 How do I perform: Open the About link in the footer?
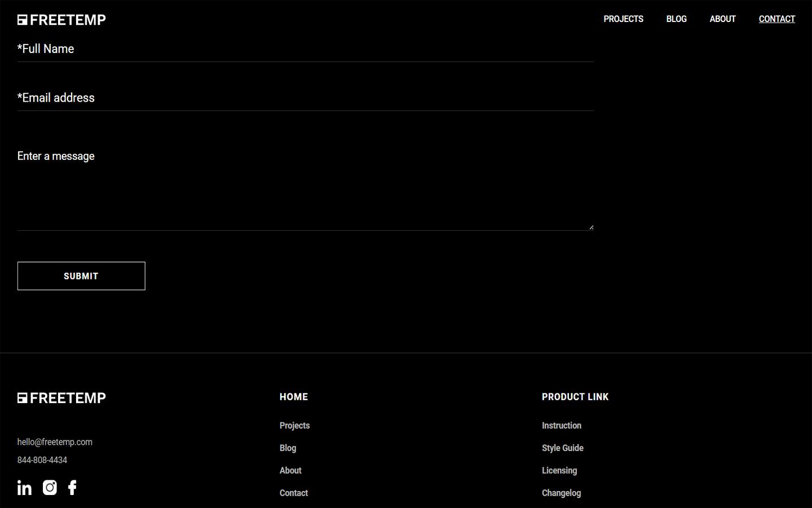point(290,470)
